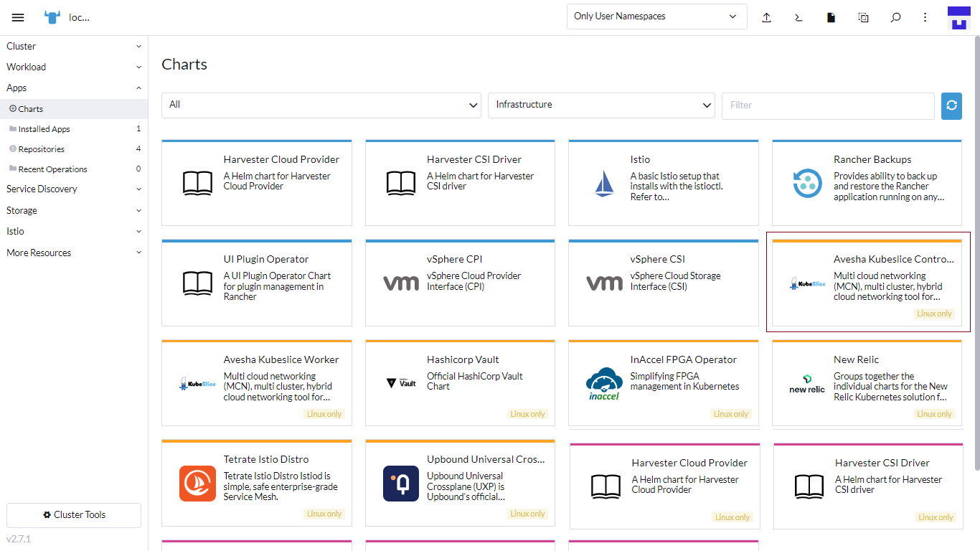Open the Infrastructure category dropdown
The width and height of the screenshot is (980, 551).
tap(601, 105)
